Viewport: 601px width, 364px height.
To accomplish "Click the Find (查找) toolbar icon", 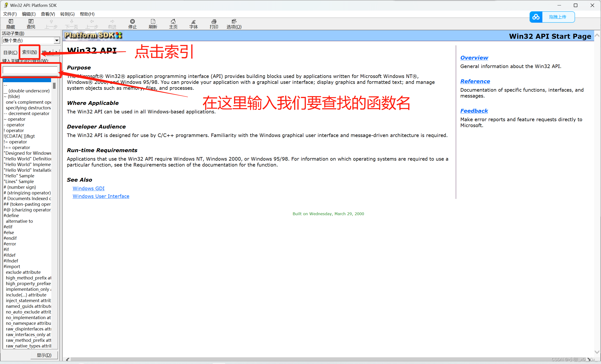I will (x=31, y=24).
